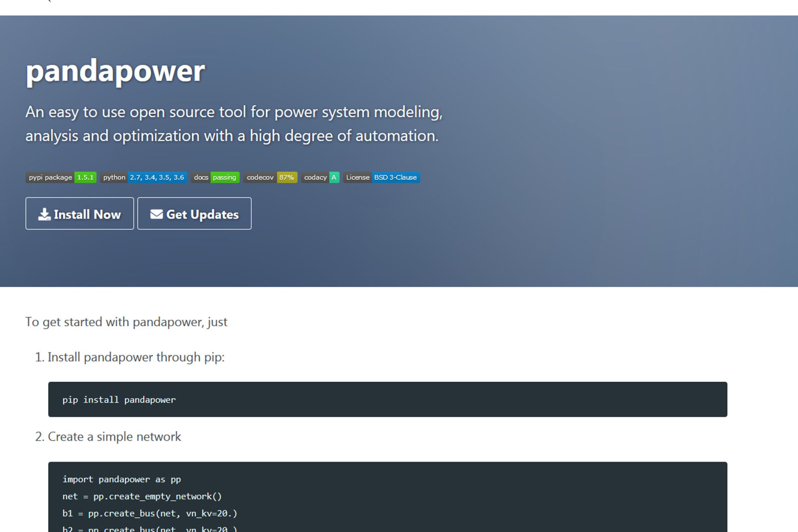
Task: Open the codacy A badge
Action: tap(320, 178)
